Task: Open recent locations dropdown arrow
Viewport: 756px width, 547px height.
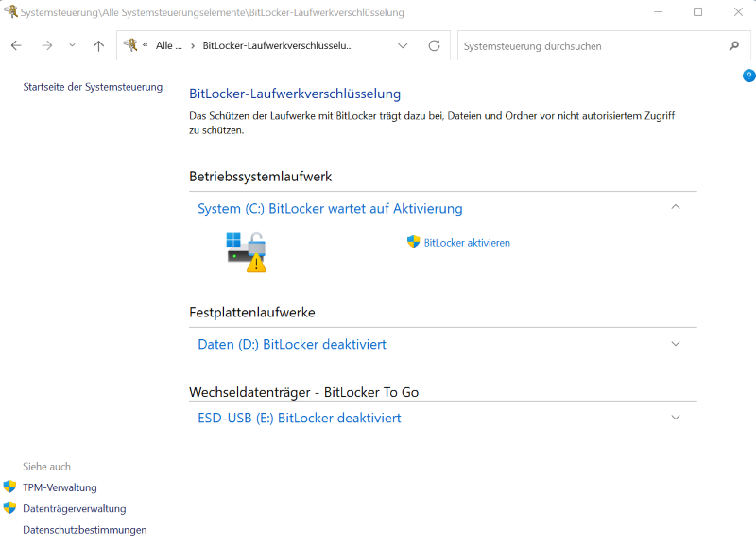Action: 72,45
